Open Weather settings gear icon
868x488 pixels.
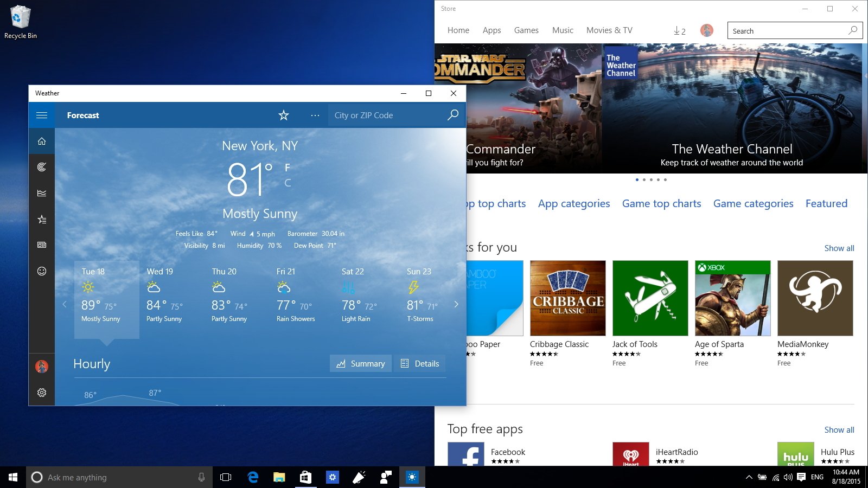pos(42,393)
